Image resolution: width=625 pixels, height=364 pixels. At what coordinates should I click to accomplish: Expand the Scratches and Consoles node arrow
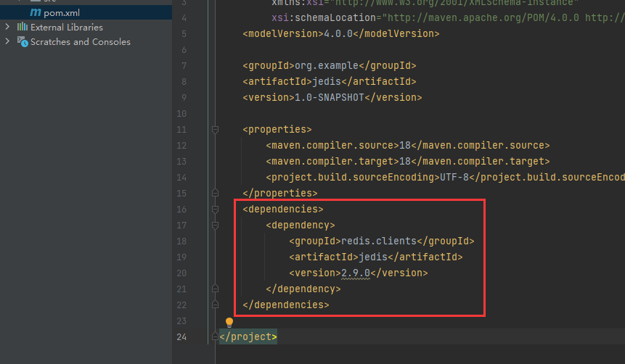[7, 42]
